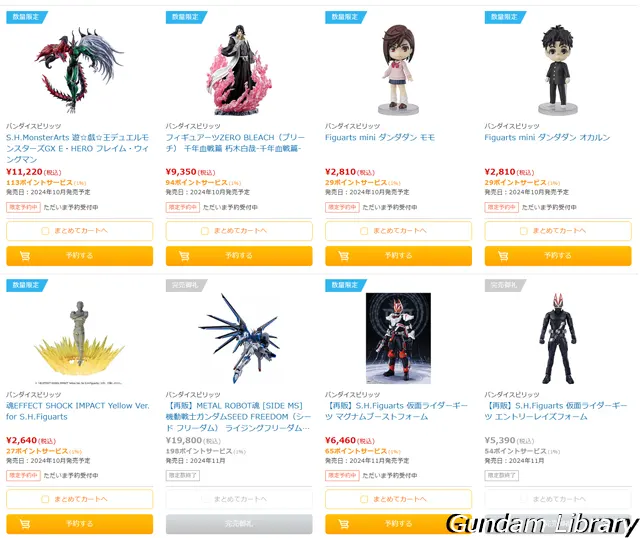Click the Kuchiki Byakuya figure thumbnail

tap(239, 70)
